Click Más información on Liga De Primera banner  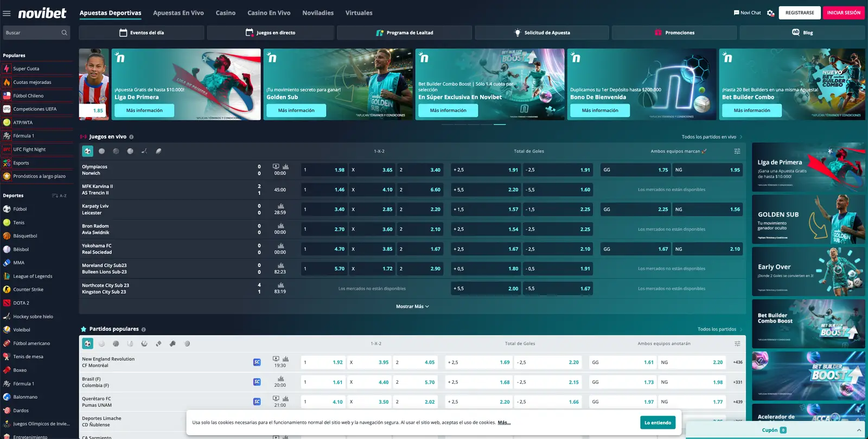pos(144,111)
